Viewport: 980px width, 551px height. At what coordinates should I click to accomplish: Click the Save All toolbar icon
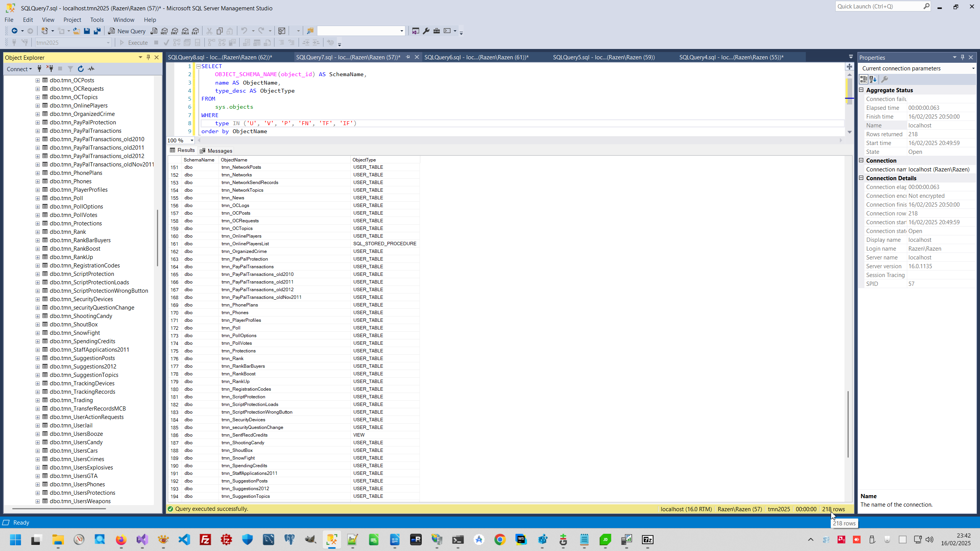tap(97, 31)
